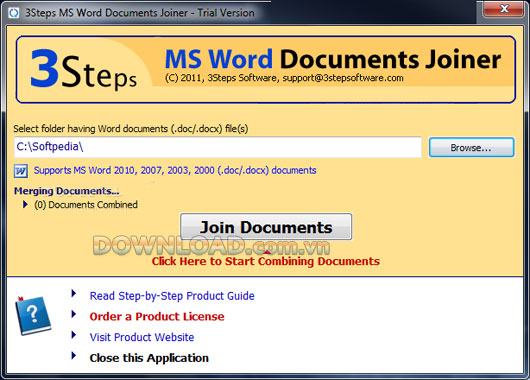The width and height of the screenshot is (530, 380).
Task: Open the Browse folder dialog
Action: (x=472, y=147)
